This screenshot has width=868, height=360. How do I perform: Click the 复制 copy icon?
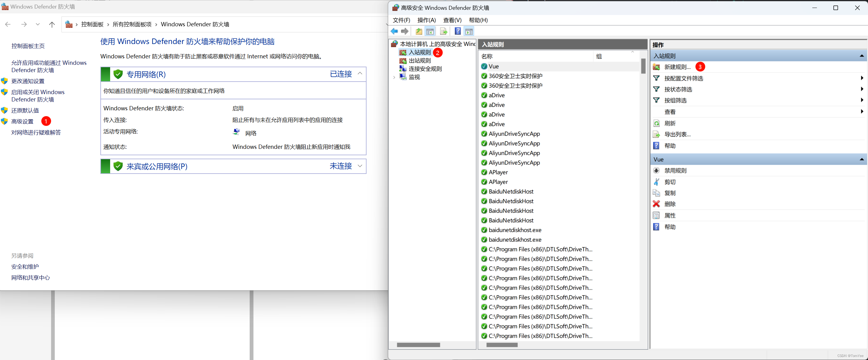(x=656, y=193)
